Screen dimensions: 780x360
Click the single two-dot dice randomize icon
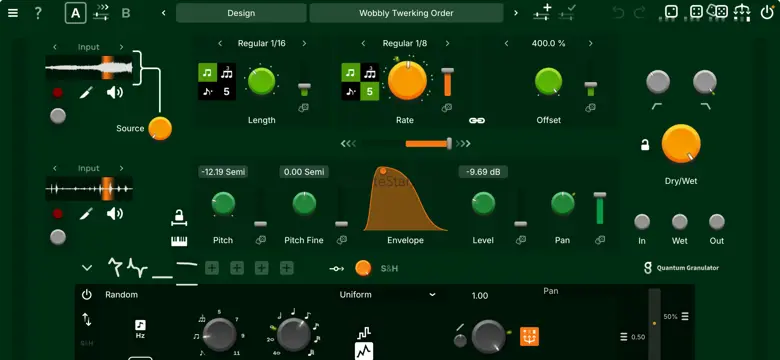pyautogui.click(x=671, y=12)
